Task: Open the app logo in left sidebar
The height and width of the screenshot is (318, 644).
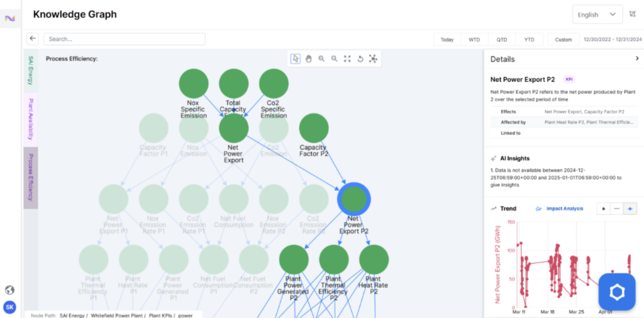Action: click(x=10, y=18)
